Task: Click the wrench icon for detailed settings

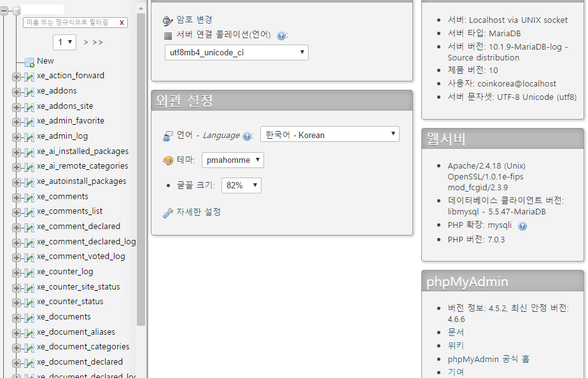Action: click(168, 213)
